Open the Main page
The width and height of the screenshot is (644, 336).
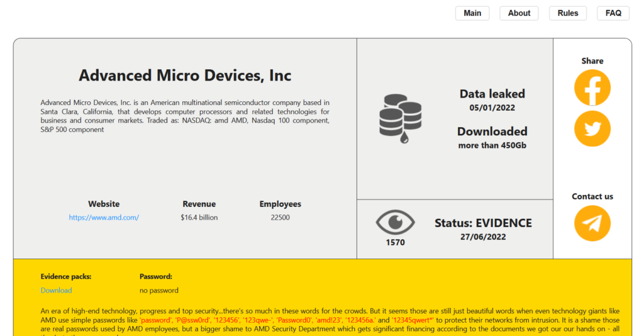472,13
